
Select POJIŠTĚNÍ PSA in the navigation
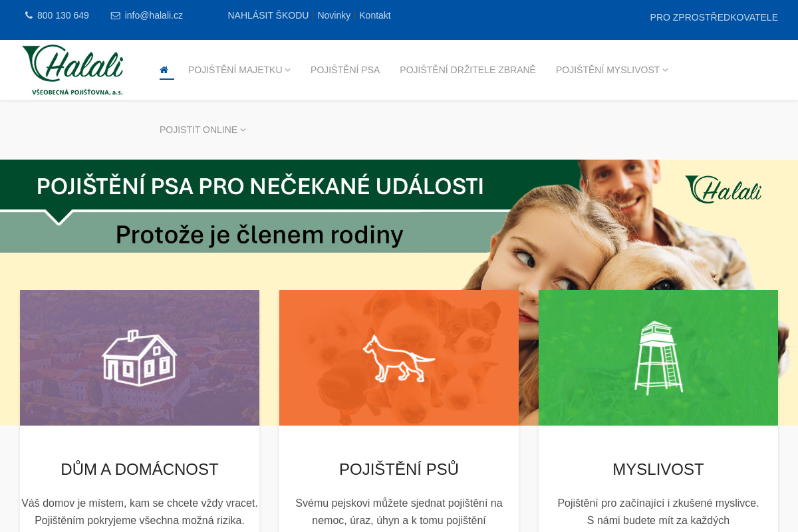tap(345, 69)
